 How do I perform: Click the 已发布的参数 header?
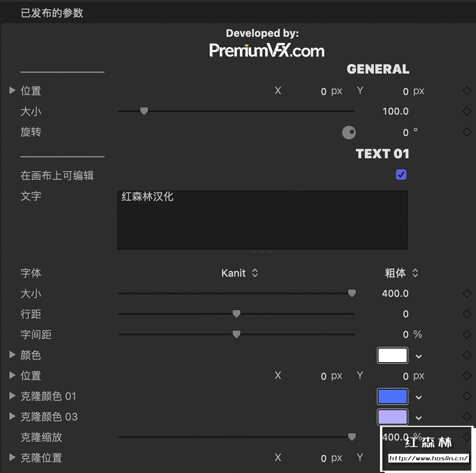(x=52, y=13)
